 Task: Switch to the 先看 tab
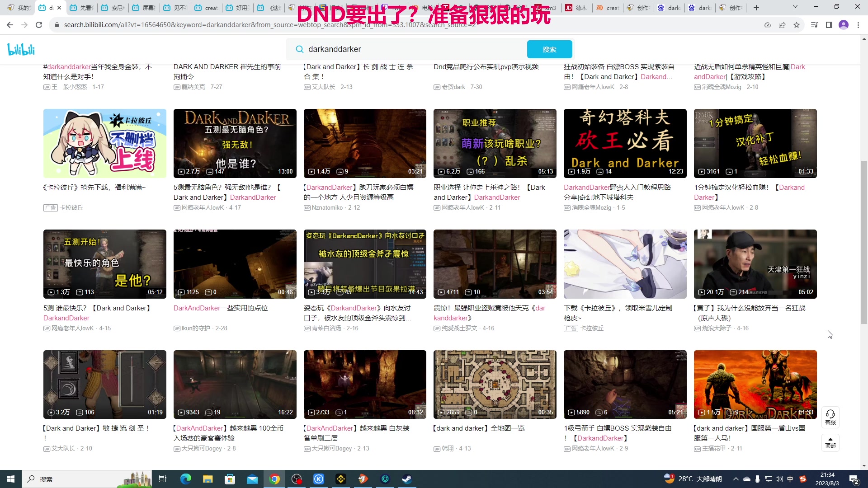(82, 8)
